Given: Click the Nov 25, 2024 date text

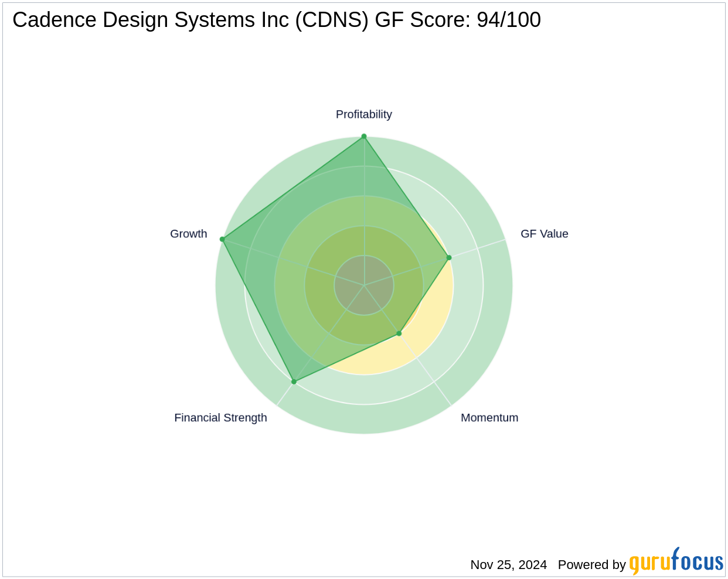Looking at the screenshot, I should coord(509,565).
